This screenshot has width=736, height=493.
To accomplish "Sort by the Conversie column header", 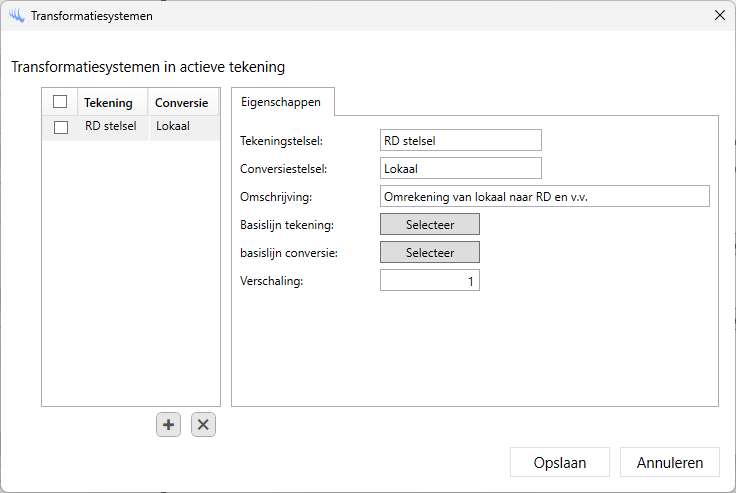I will pos(181,102).
